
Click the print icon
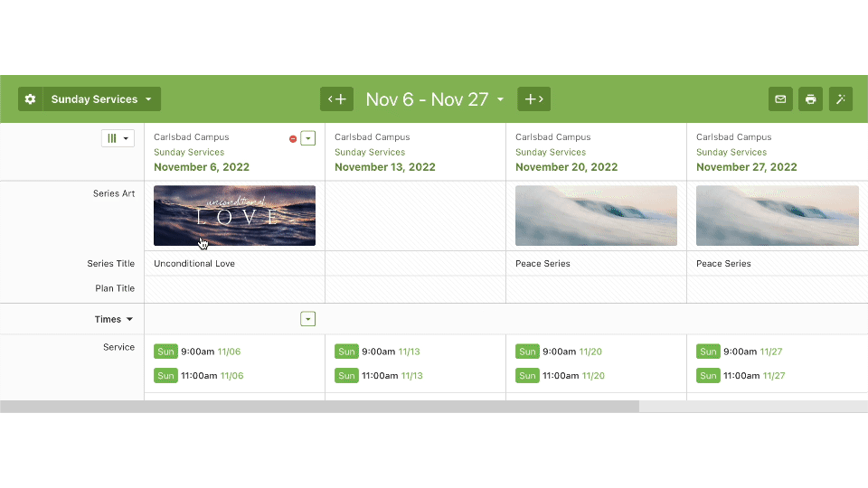click(811, 99)
